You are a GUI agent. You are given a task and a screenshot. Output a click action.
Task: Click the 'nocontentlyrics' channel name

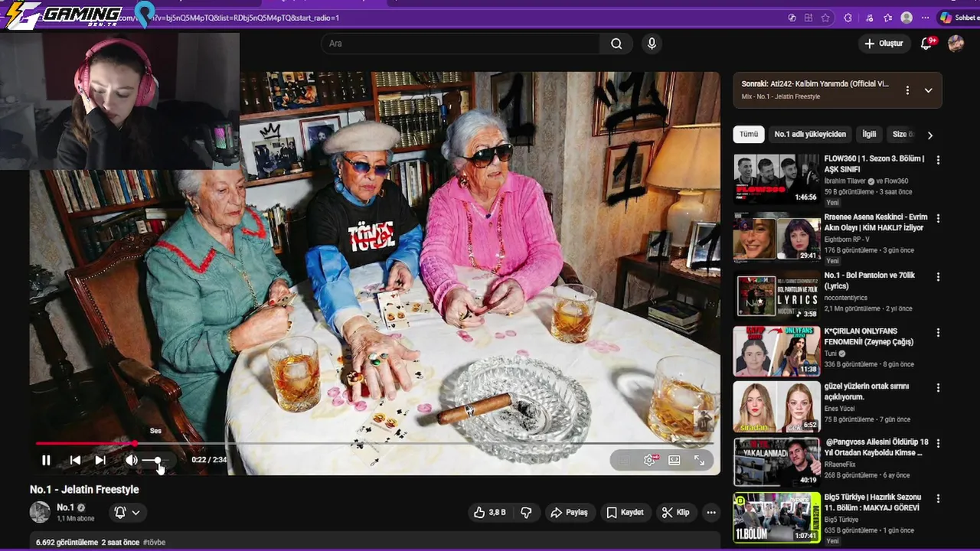847,298
